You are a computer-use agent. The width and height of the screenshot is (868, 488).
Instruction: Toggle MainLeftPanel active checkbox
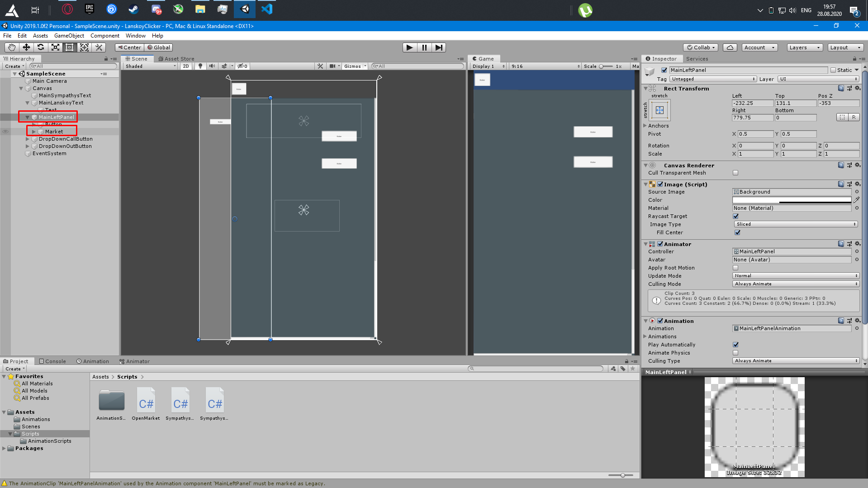(664, 70)
